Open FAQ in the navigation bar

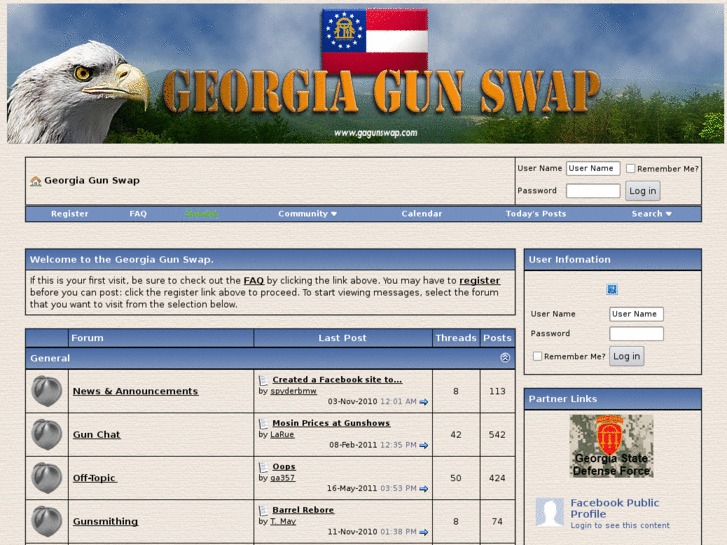point(138,214)
